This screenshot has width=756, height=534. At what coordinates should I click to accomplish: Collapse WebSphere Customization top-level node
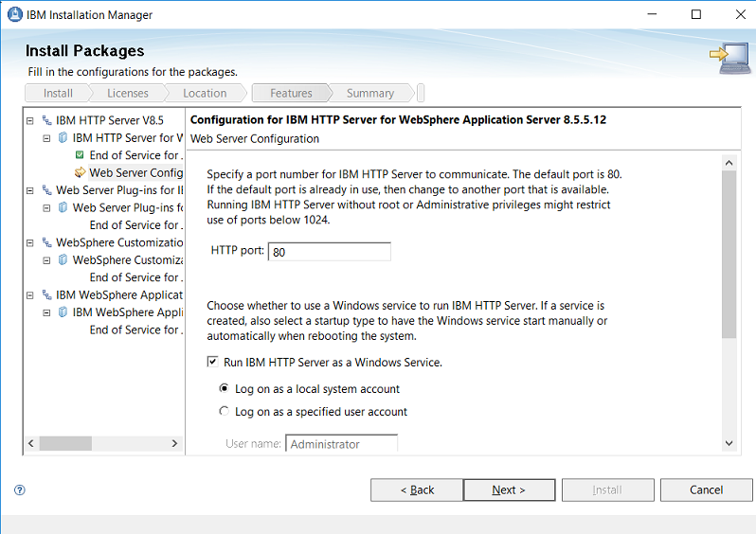coord(30,243)
